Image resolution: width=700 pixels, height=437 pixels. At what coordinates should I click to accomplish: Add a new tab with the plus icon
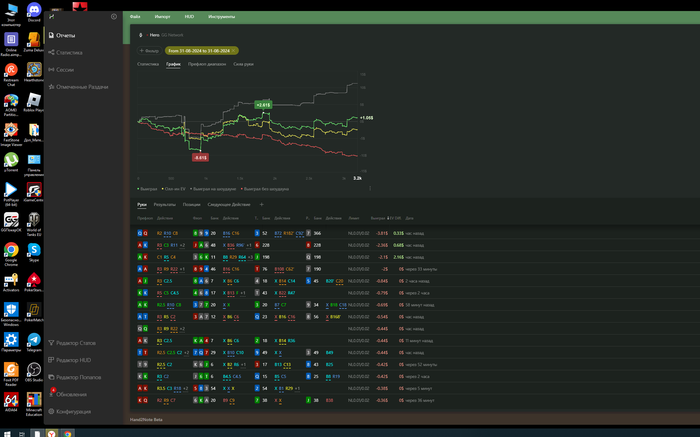coord(262,204)
